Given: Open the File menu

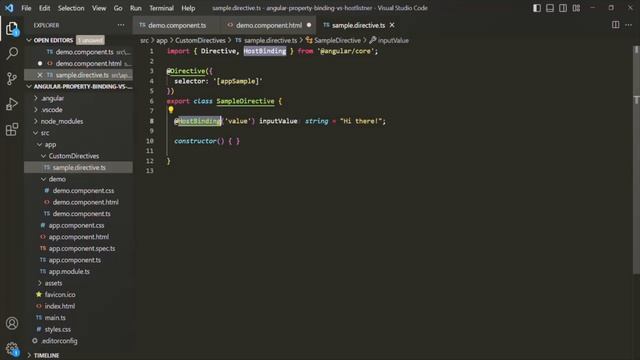Looking at the screenshot, I should point(26,8).
